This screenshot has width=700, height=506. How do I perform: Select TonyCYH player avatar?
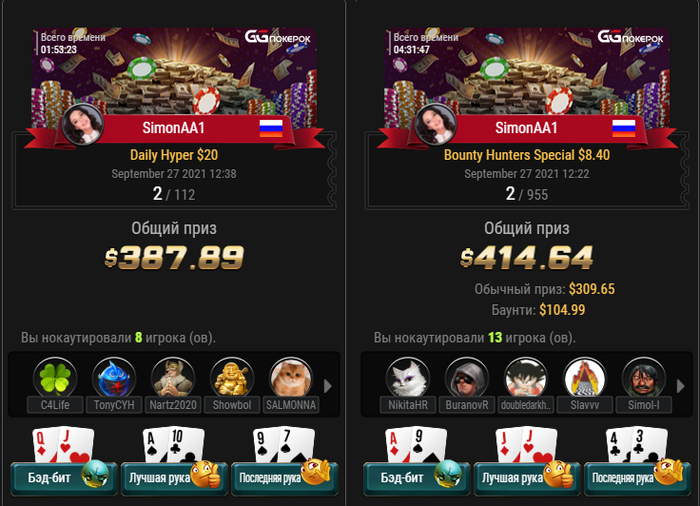click(x=114, y=378)
